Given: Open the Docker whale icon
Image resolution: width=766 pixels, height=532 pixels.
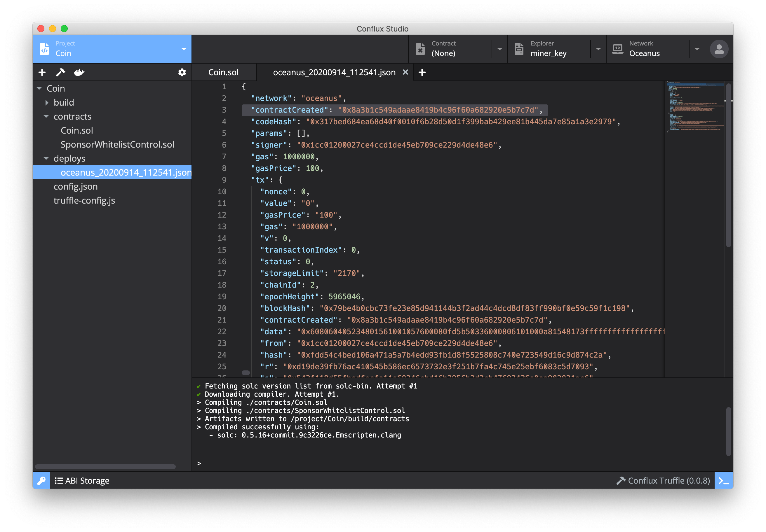Looking at the screenshot, I should [79, 72].
